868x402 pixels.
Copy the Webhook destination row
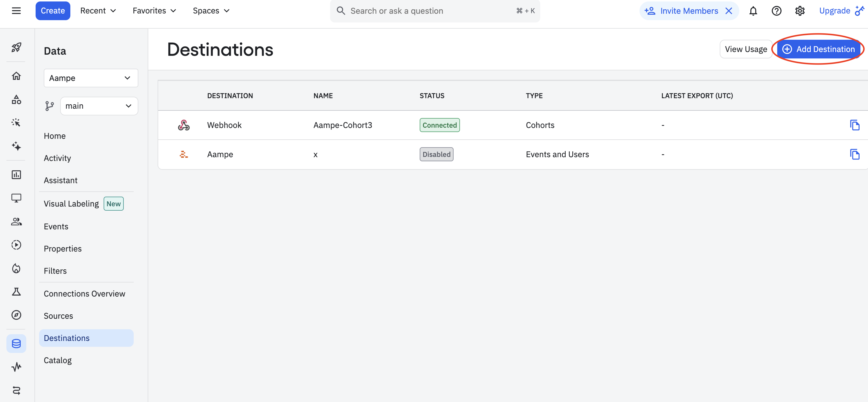pyautogui.click(x=855, y=125)
